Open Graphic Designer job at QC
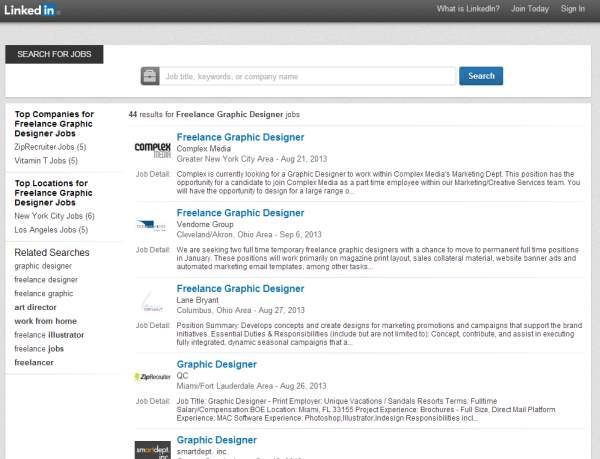Screen dimensions: 600x459 (x=217, y=364)
